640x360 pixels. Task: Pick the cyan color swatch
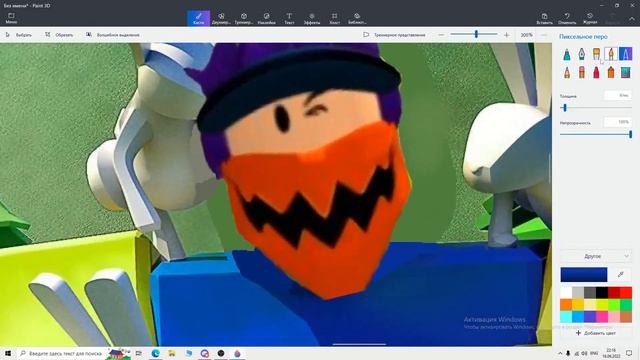tap(566, 316)
